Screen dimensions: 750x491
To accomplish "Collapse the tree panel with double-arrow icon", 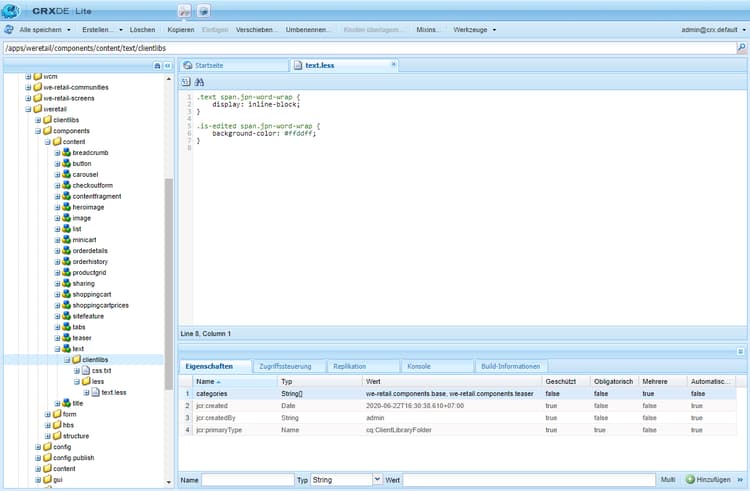I will (x=167, y=66).
